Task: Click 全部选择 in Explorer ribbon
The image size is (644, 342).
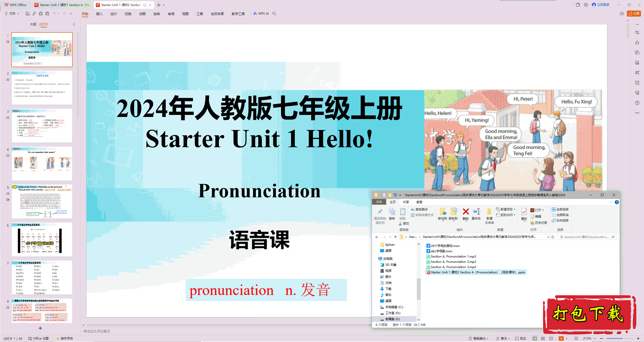Action: point(560,209)
